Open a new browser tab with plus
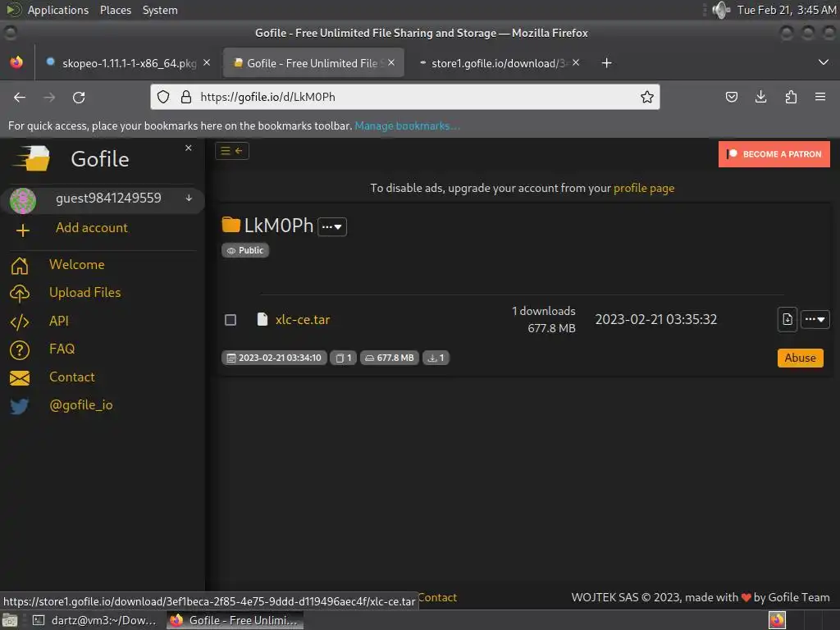Viewport: 840px width, 630px height. pos(606,63)
